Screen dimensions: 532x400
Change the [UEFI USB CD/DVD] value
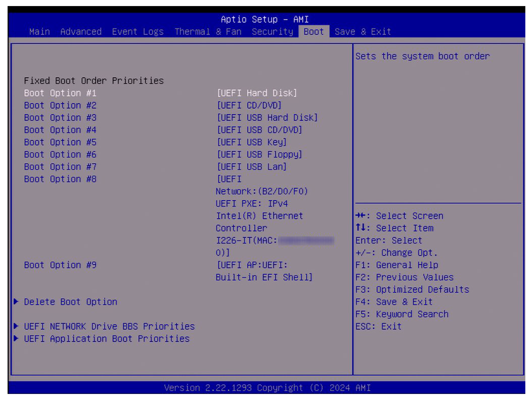pyautogui.click(x=259, y=130)
